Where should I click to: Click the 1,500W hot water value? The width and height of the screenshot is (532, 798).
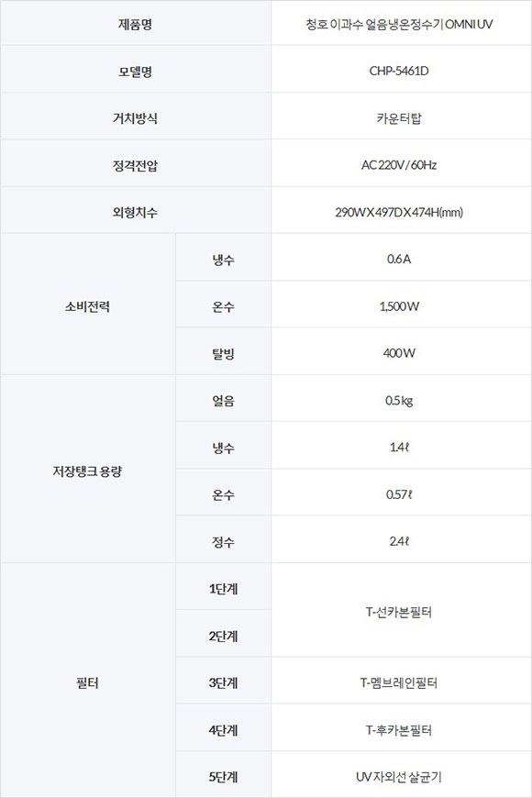(399, 306)
